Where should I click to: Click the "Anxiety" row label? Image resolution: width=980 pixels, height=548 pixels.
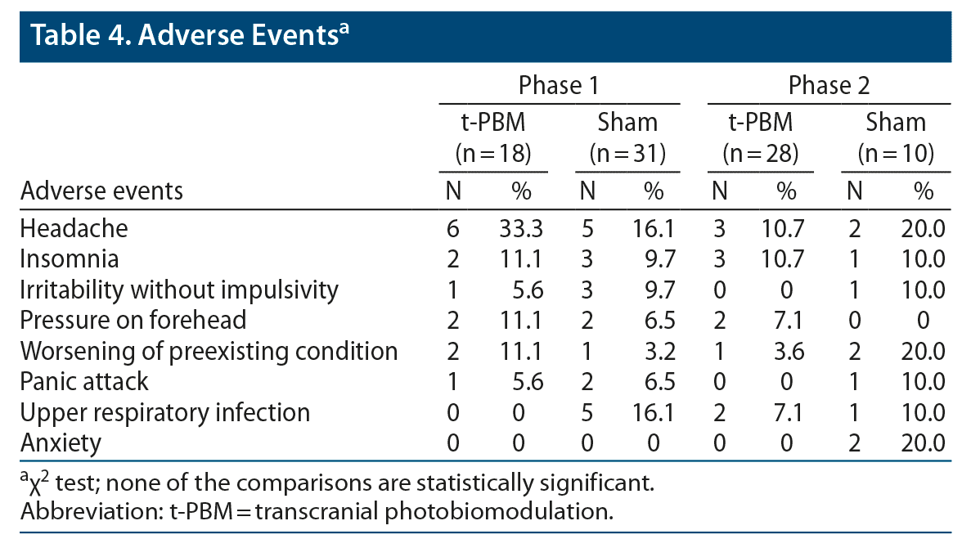[x=61, y=442]
